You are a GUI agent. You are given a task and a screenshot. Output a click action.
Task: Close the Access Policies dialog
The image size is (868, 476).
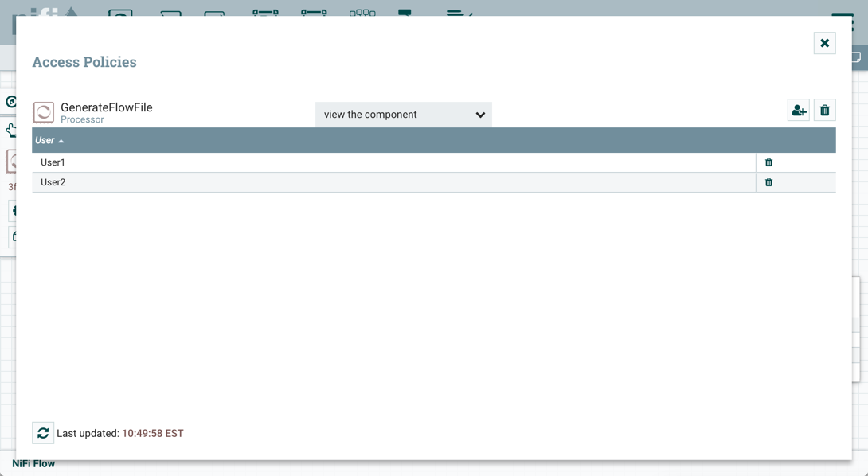coord(824,43)
